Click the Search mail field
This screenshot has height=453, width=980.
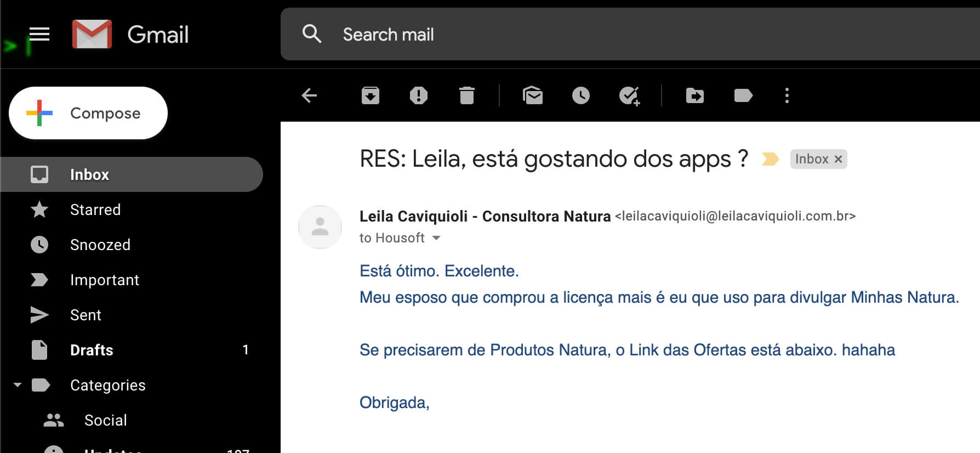[603, 35]
